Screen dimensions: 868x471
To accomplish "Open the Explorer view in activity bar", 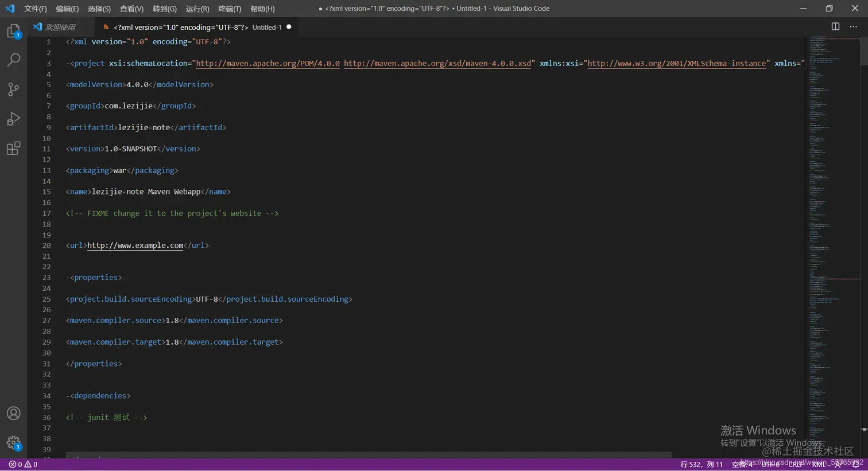I will pyautogui.click(x=13, y=31).
